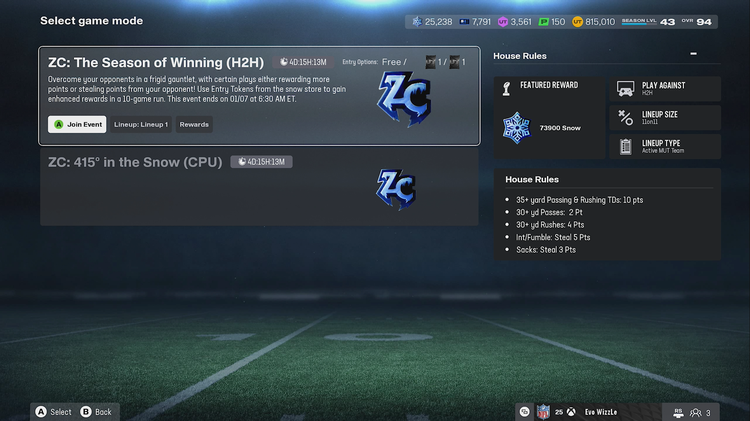This screenshot has height=421, width=750.
Task: Click the Join Event button
Action: (77, 124)
